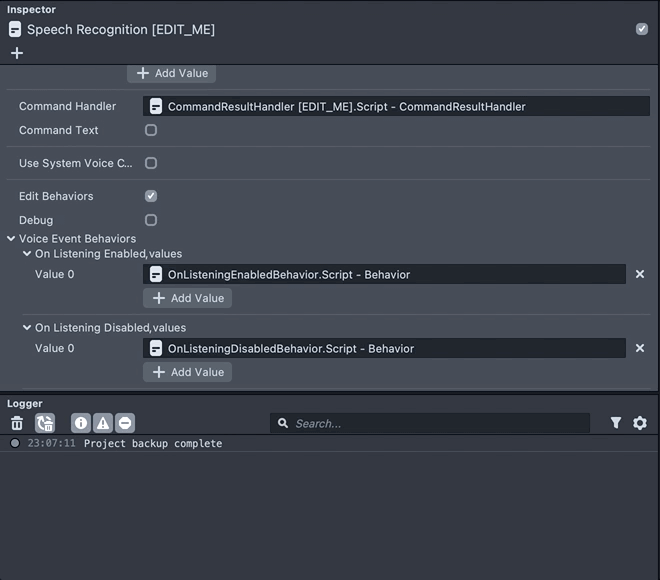Open Logger settings gear
This screenshot has height=580, width=660.
coord(640,423)
